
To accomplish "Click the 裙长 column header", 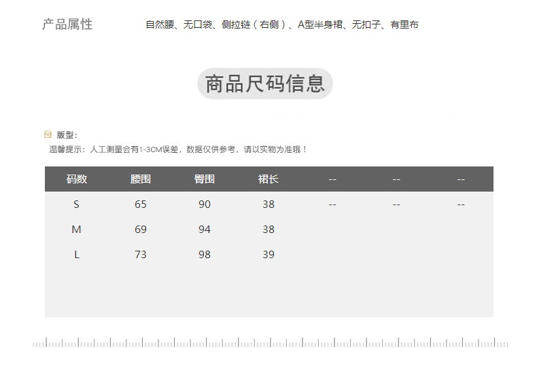I will [268, 179].
